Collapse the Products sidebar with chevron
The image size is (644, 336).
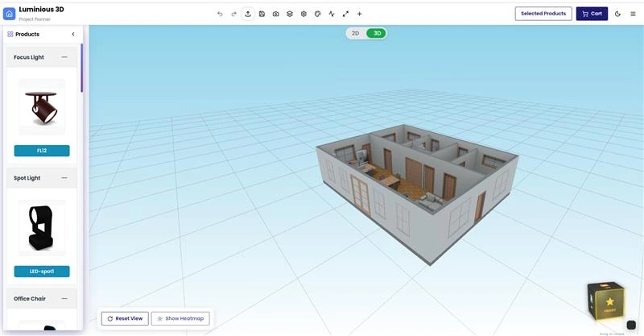[x=73, y=34]
